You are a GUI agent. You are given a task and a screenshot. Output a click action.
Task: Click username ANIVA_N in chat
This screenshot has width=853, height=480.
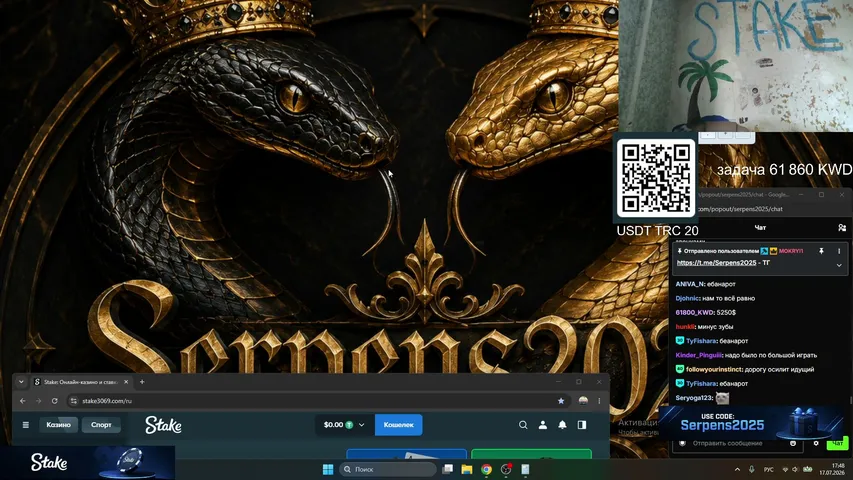[x=690, y=284]
